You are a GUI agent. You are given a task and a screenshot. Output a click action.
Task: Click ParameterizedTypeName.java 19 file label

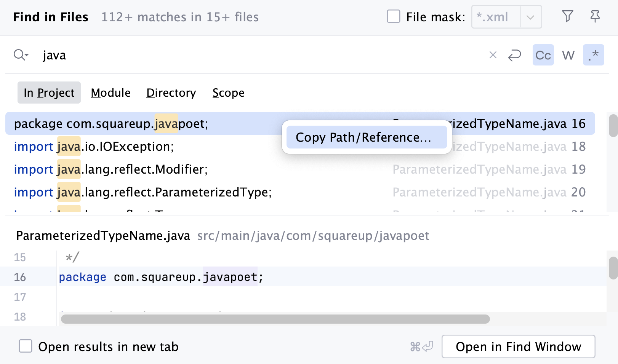point(489,169)
